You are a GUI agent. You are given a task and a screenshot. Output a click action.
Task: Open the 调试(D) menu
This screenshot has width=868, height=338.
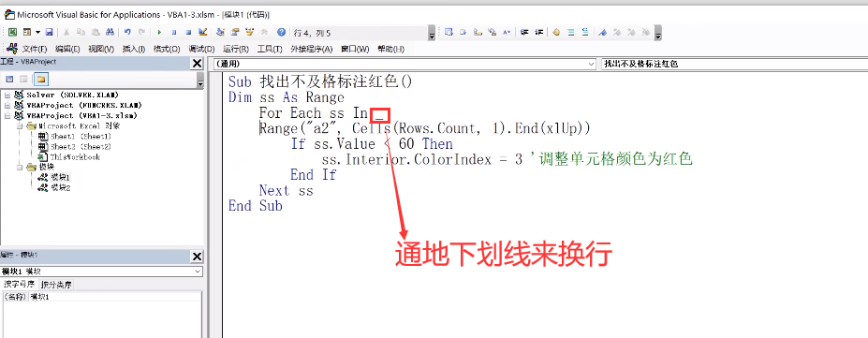(x=201, y=49)
